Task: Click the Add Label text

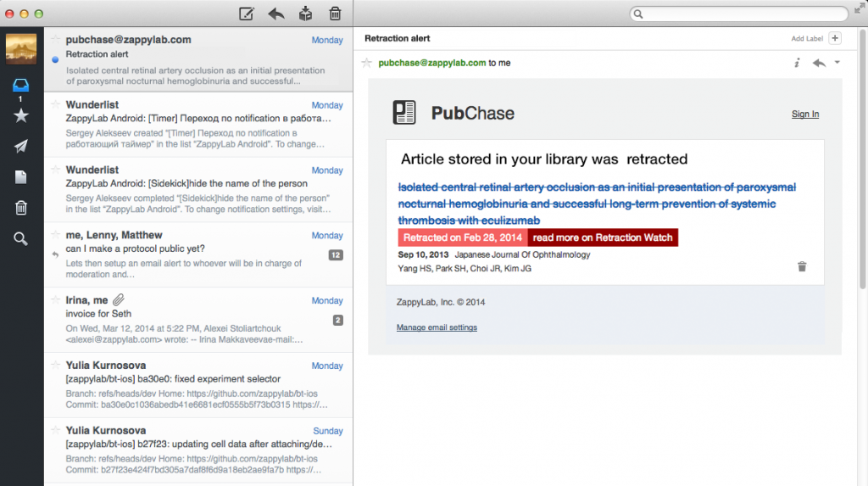Action: click(807, 38)
